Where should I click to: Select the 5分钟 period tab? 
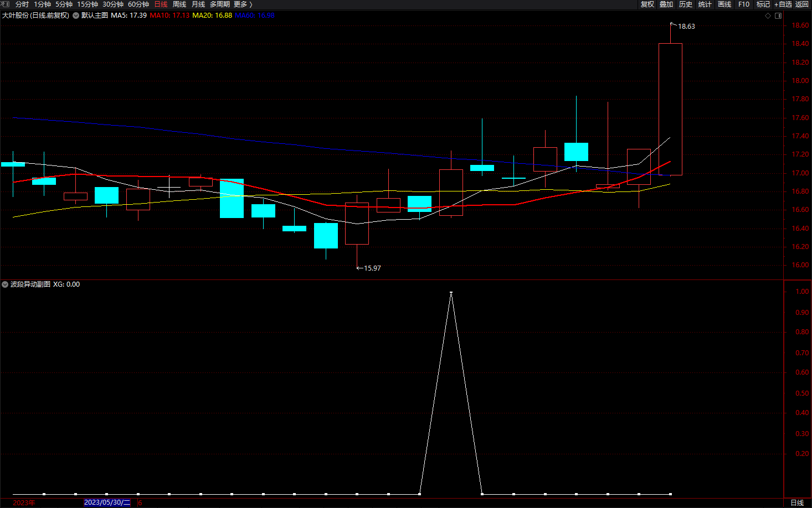(64, 4)
